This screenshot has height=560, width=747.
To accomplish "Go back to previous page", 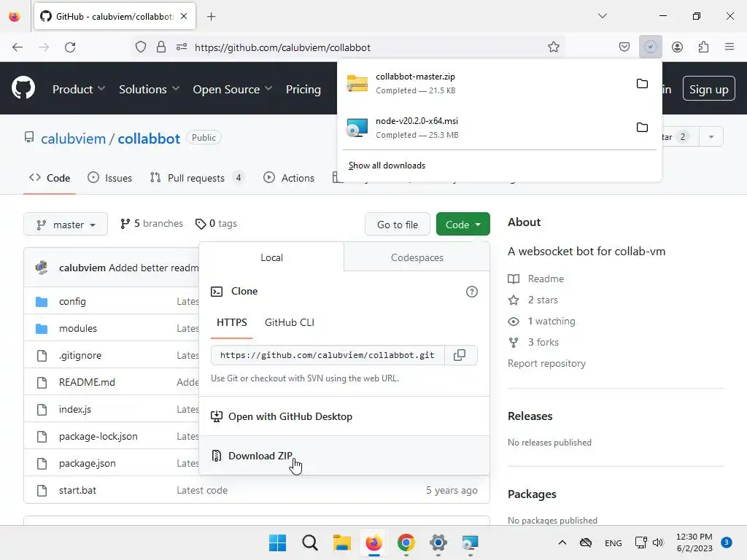I will pos(18,47).
